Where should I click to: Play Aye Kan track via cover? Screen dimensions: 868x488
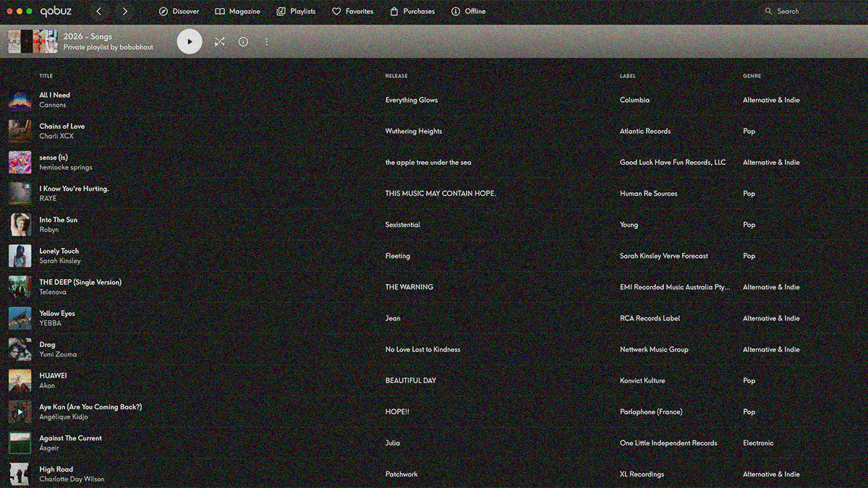(x=20, y=411)
